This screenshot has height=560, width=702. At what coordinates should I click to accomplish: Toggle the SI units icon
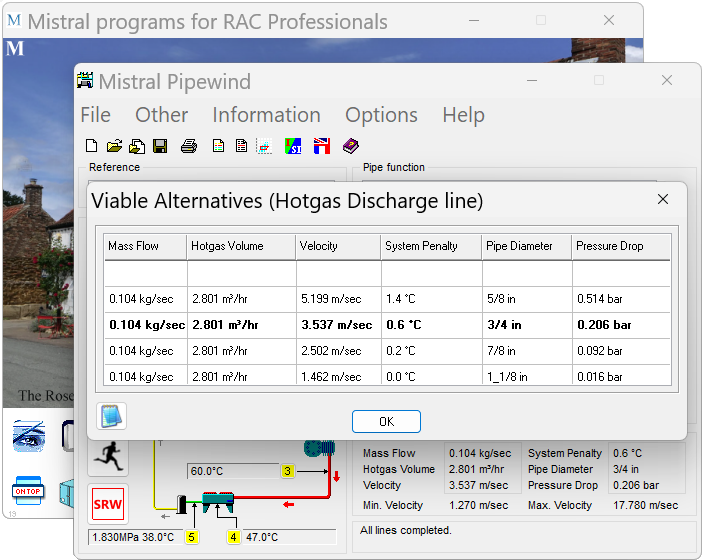(x=293, y=146)
